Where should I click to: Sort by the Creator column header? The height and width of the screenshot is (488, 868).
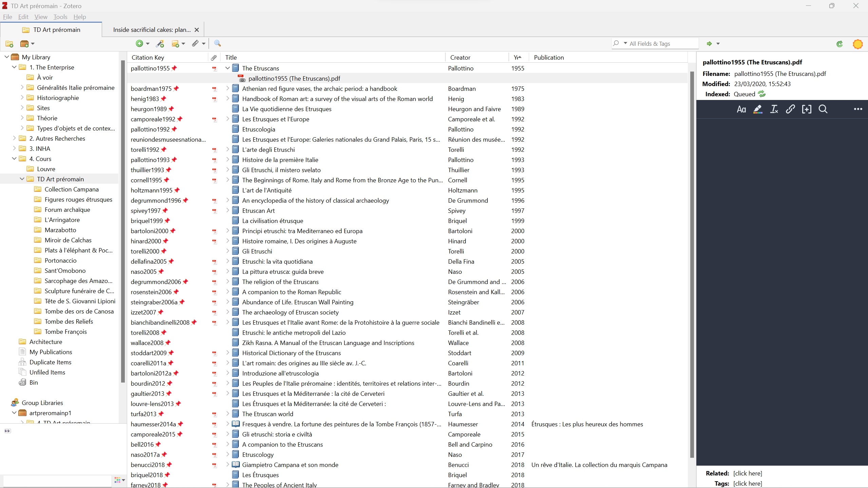coord(477,58)
